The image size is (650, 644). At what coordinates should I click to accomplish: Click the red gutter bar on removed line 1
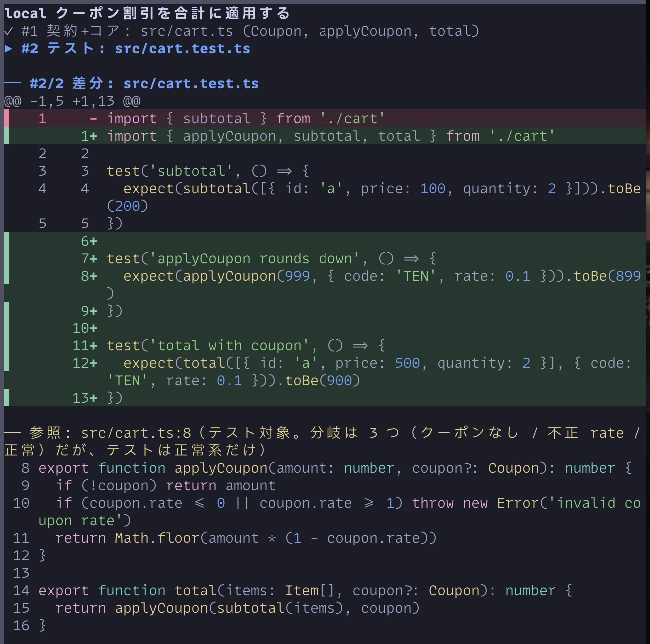click(x=7, y=118)
